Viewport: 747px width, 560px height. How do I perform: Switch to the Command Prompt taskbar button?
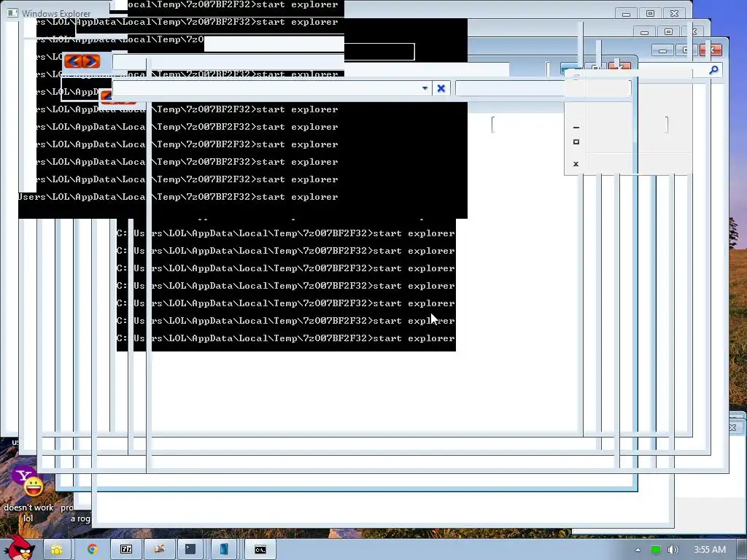click(x=260, y=550)
